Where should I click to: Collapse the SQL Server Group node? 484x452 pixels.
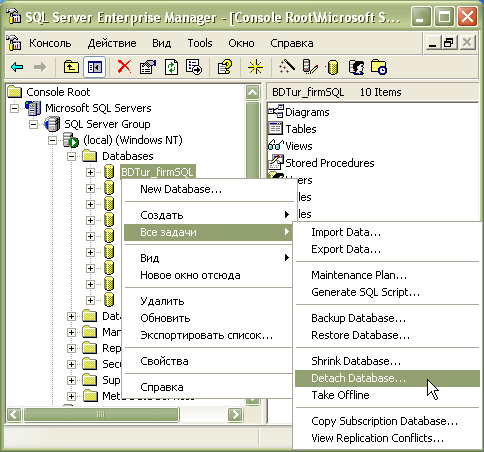33,124
